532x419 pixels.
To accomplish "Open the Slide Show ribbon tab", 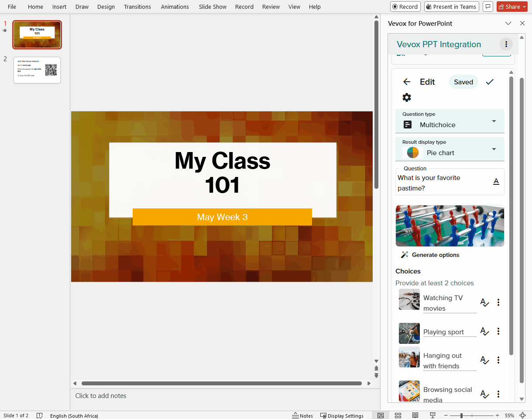I will tap(213, 7).
